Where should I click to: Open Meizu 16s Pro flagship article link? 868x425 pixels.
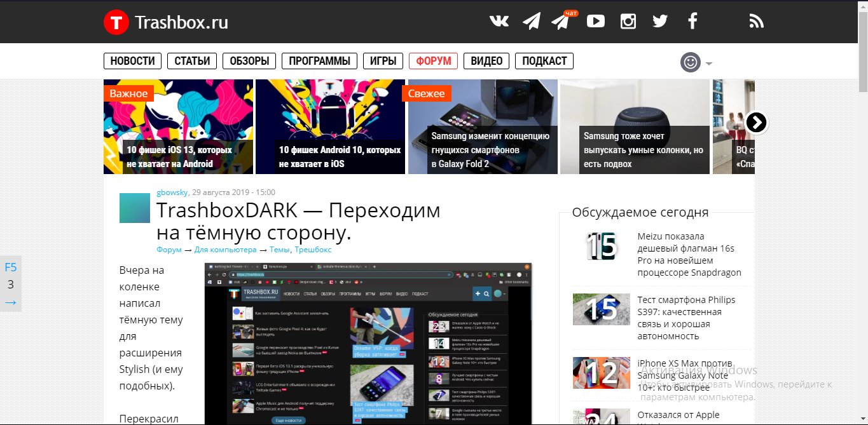689,254
